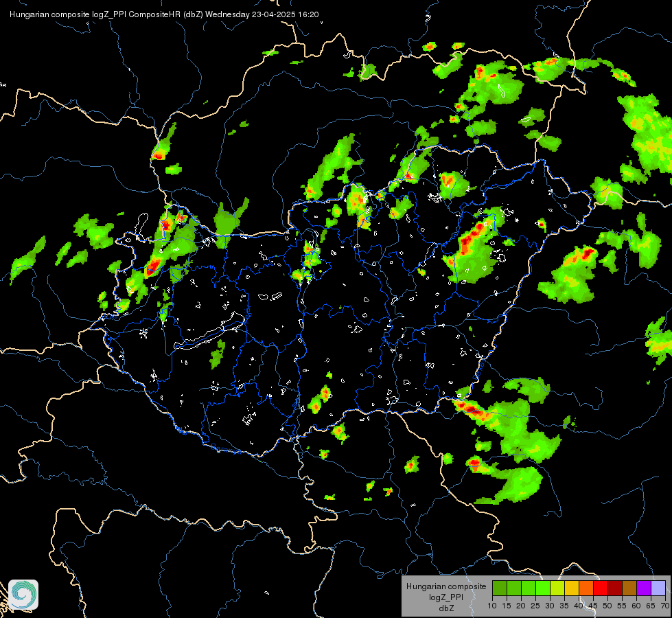Image resolution: width=672 pixels, height=618 pixels.
Task: Click the legend tick value 55
Action: [x=622, y=606]
